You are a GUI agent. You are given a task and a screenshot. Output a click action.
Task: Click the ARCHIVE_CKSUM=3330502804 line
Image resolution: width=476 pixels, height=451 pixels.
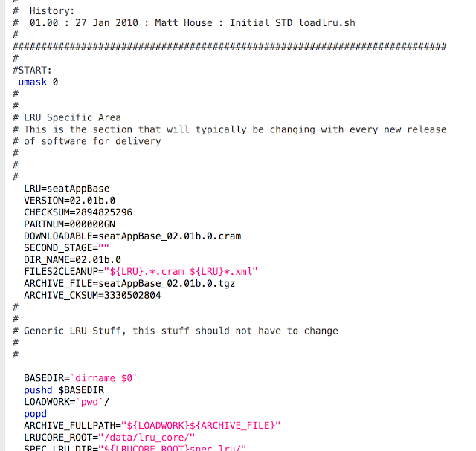point(92,295)
